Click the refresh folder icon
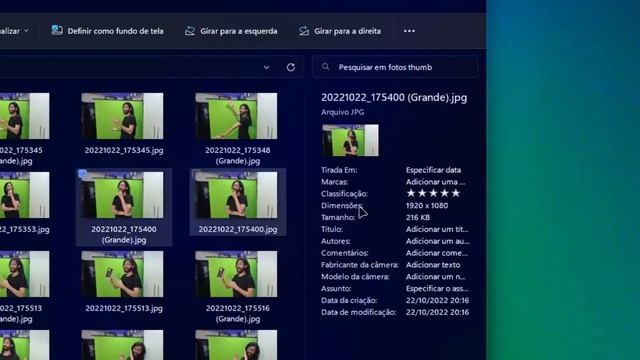The image size is (640, 360). (x=291, y=67)
